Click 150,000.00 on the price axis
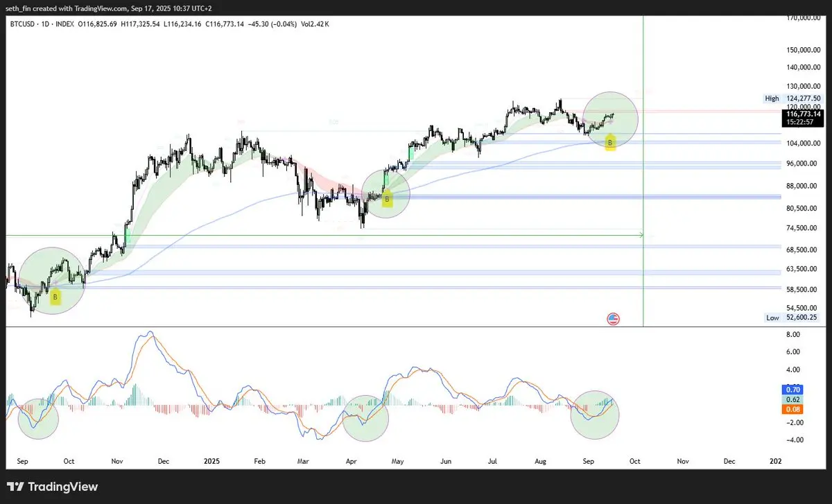Screen dimensions: 832x504 pyautogui.click(x=804, y=50)
